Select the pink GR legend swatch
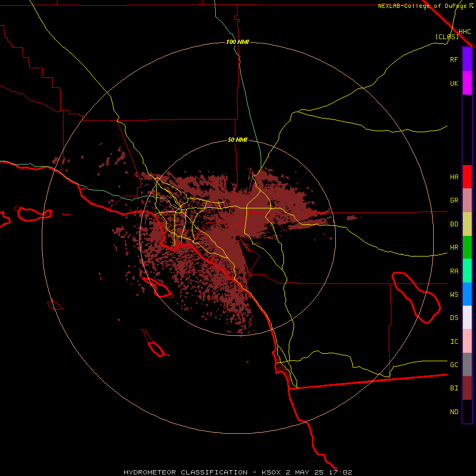This screenshot has width=476, height=476. 467,200
